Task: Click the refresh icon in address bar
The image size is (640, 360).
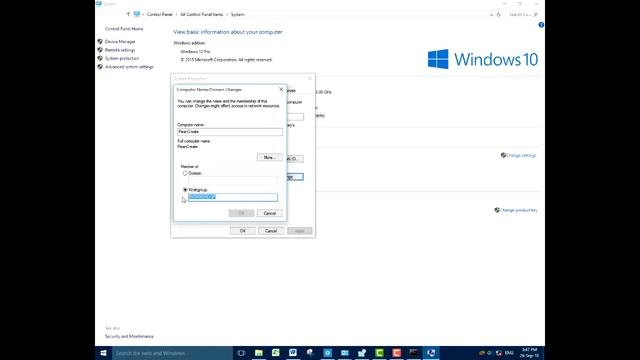Action: [498, 15]
